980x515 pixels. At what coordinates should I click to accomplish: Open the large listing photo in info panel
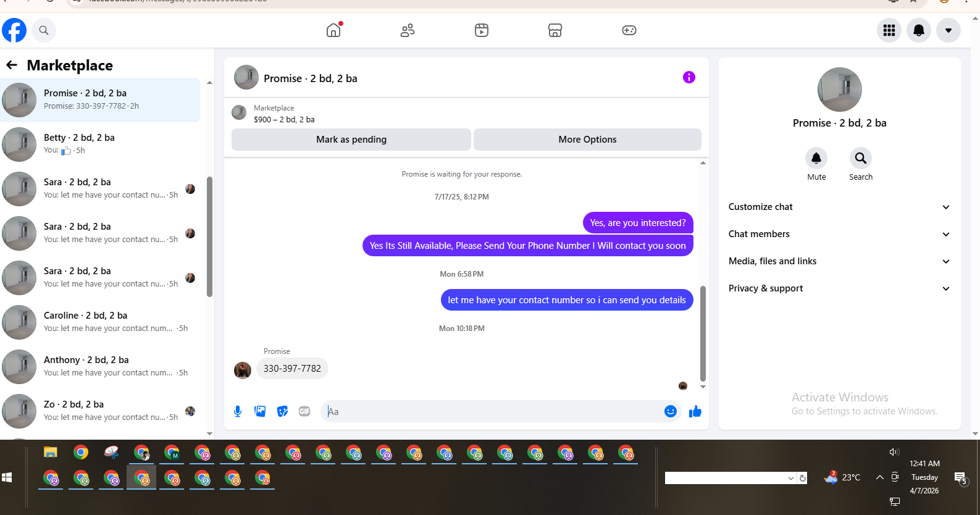pyautogui.click(x=840, y=90)
